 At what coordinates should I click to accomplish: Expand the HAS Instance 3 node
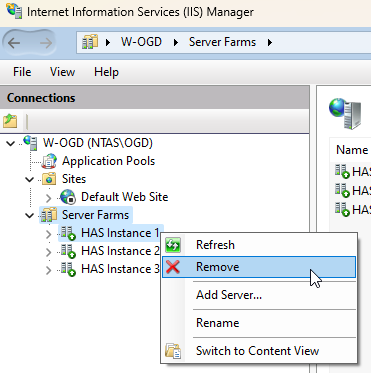point(49,270)
